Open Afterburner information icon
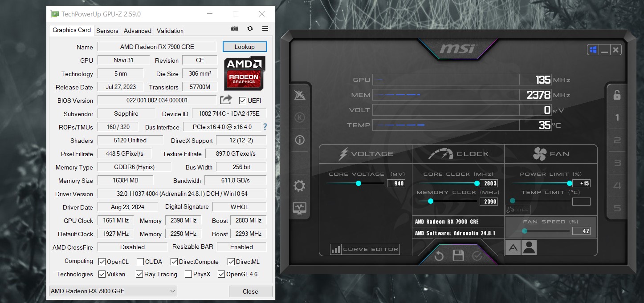The image size is (644, 303). point(300,140)
